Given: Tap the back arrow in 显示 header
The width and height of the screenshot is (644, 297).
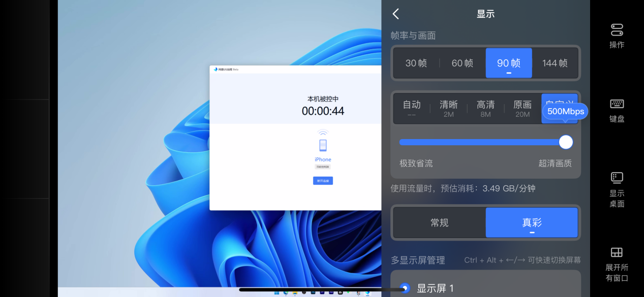Looking at the screenshot, I should click(x=396, y=14).
